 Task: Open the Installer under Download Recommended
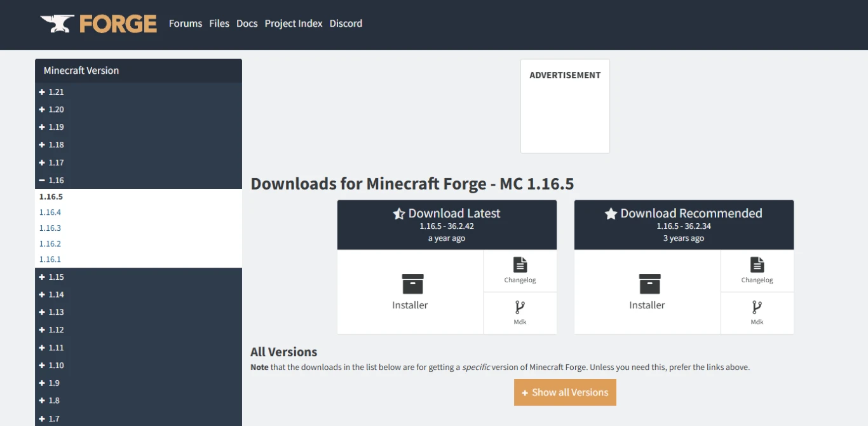pos(647,292)
